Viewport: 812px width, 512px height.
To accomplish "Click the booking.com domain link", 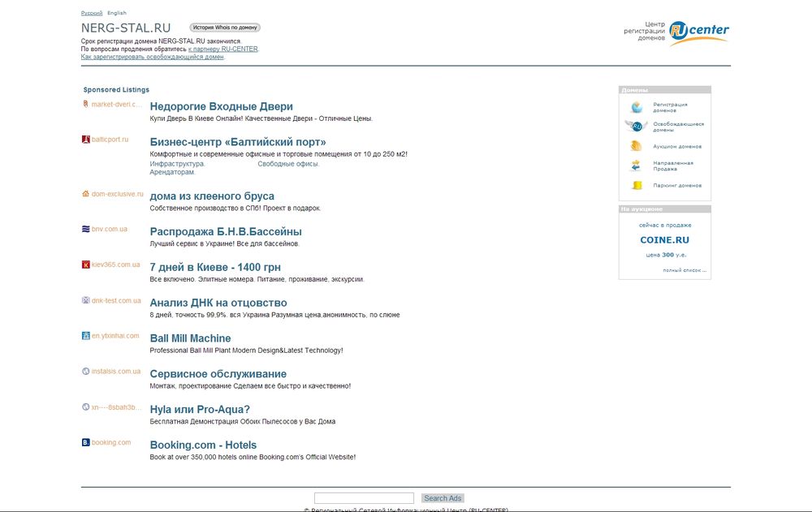I will tap(111, 442).
